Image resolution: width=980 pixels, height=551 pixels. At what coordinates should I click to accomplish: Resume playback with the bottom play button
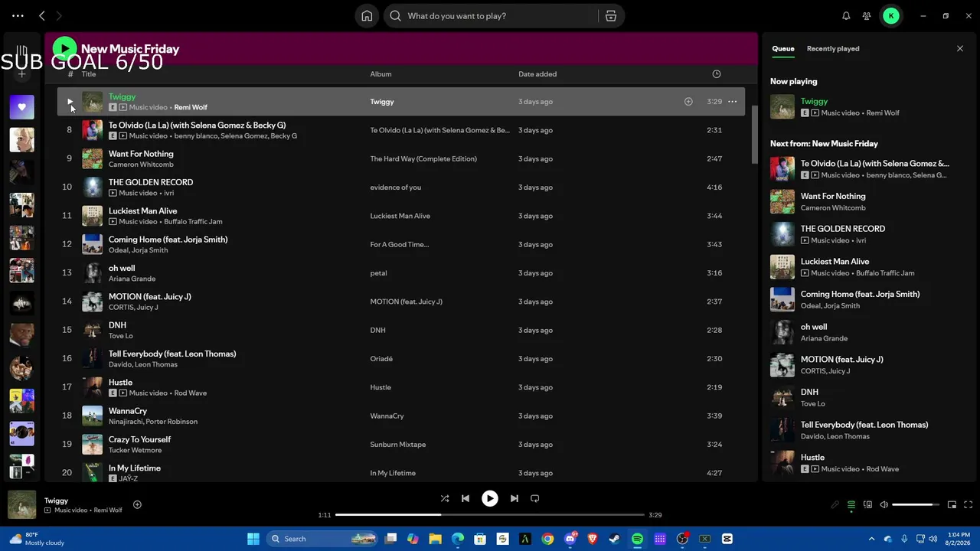point(490,498)
